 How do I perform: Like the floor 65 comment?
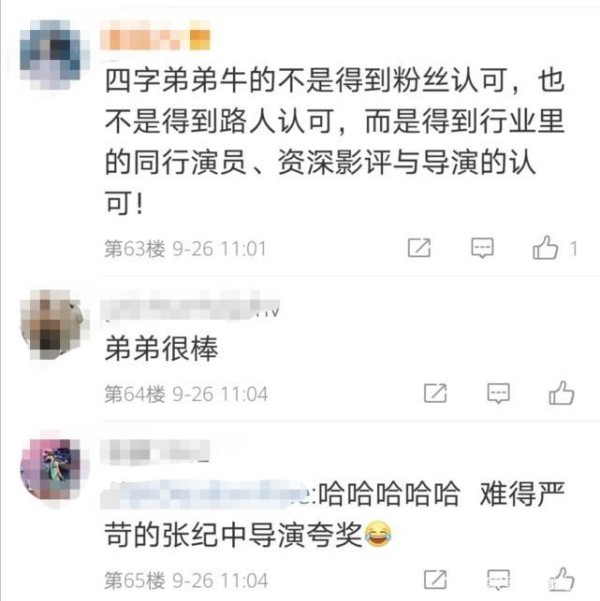point(561,579)
